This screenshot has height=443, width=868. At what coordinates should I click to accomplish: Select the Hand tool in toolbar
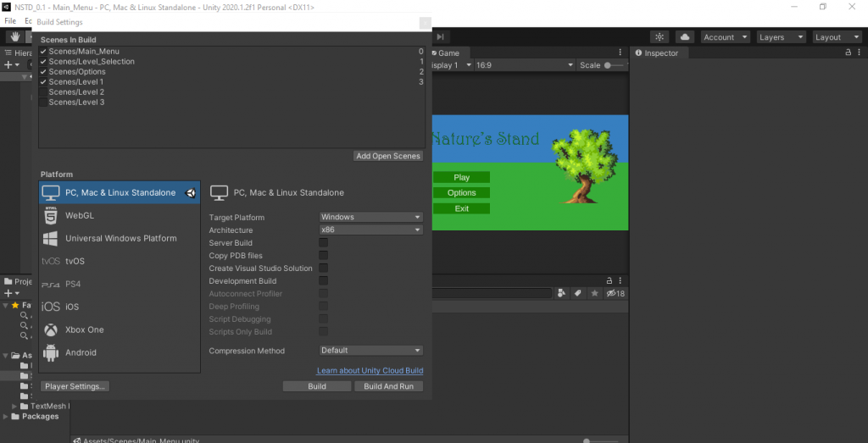14,37
